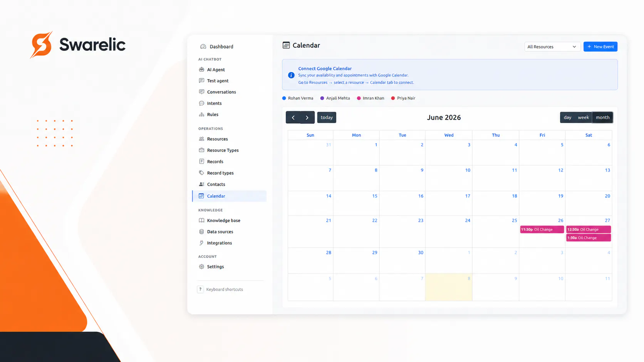Click the calendar icon beside the page title

[286, 45]
